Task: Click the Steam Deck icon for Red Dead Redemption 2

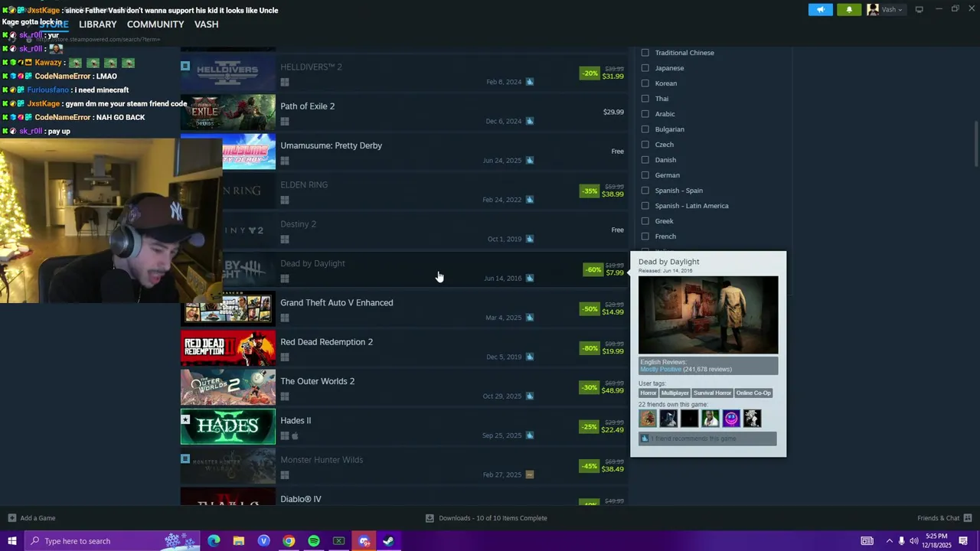Action: 529,357
